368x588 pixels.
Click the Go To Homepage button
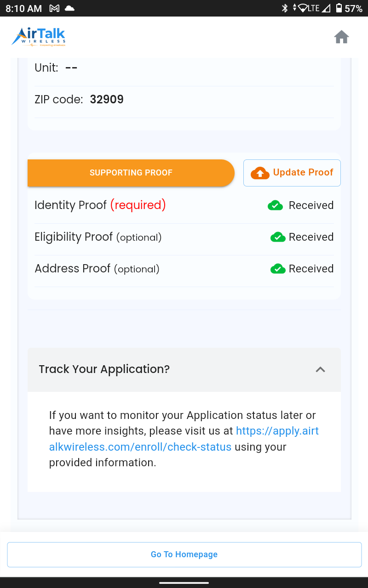point(184,554)
